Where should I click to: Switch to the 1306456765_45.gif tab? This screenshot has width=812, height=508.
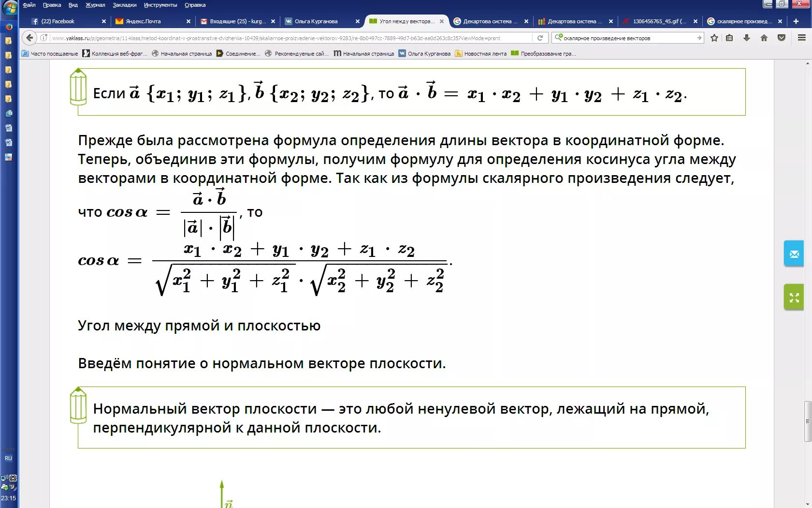660,21
